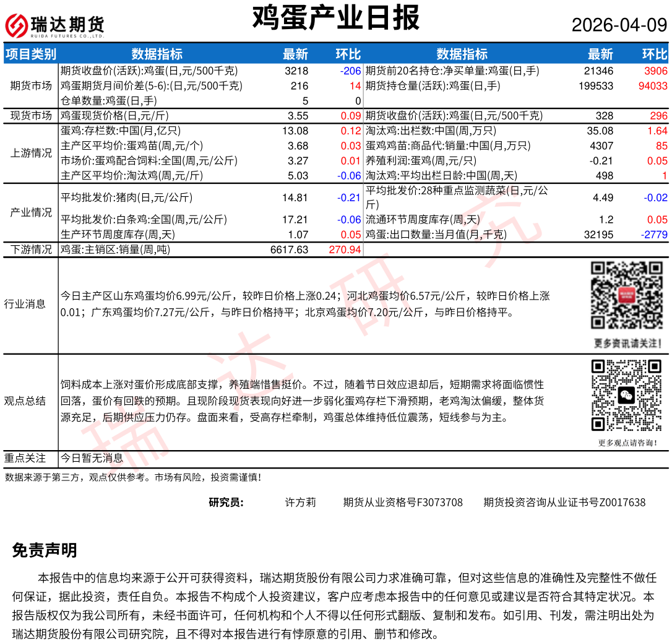Screen dimensions: 672x642
Task: Click the 仓单数量:鸡蛋 indicator cell
Action: click(x=108, y=101)
